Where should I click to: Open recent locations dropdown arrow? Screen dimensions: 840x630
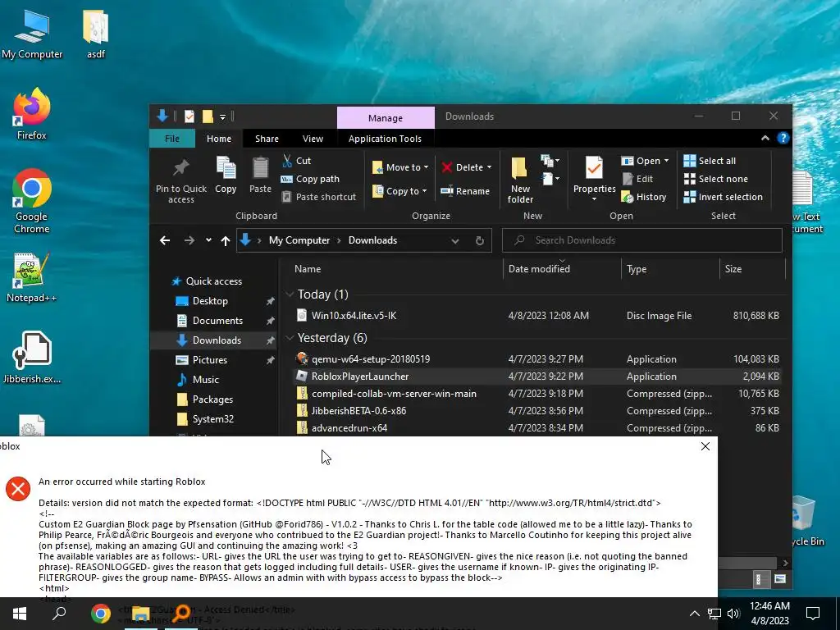(x=208, y=240)
